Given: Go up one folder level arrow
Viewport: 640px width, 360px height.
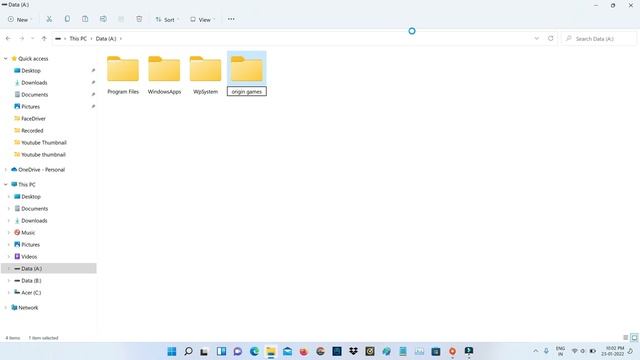Looking at the screenshot, I should 44,38.
